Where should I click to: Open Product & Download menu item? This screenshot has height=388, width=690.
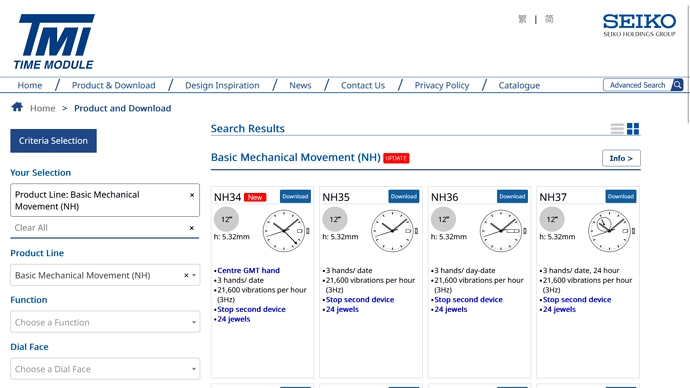coord(114,85)
